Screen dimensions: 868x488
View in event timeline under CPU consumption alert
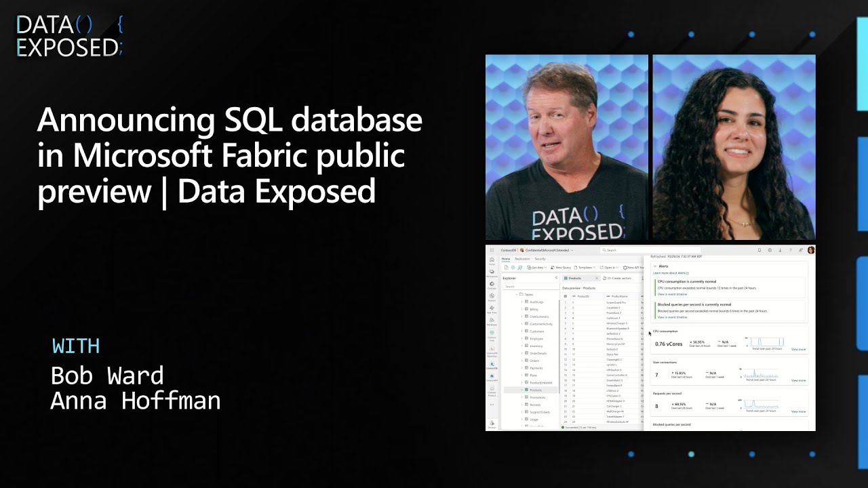[x=672, y=294]
